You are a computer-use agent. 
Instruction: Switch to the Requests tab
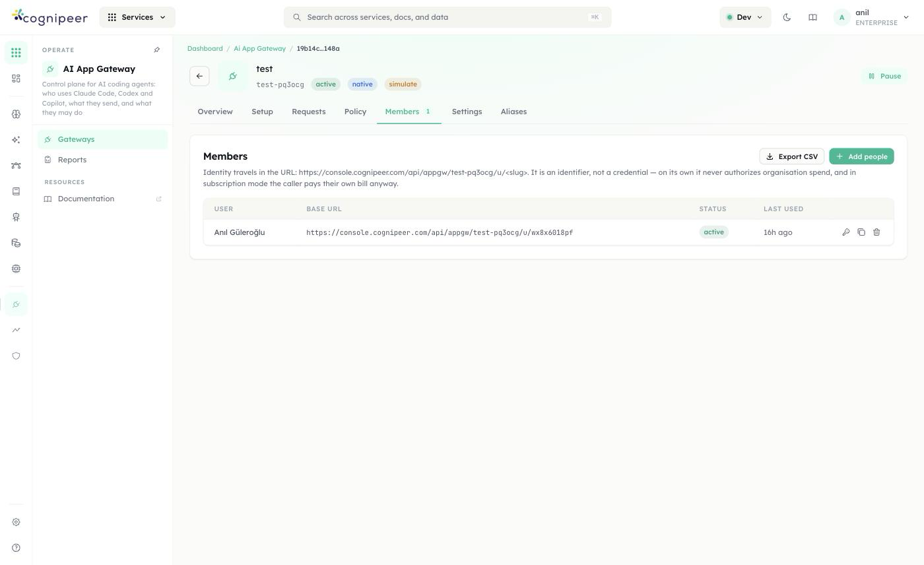[309, 112]
